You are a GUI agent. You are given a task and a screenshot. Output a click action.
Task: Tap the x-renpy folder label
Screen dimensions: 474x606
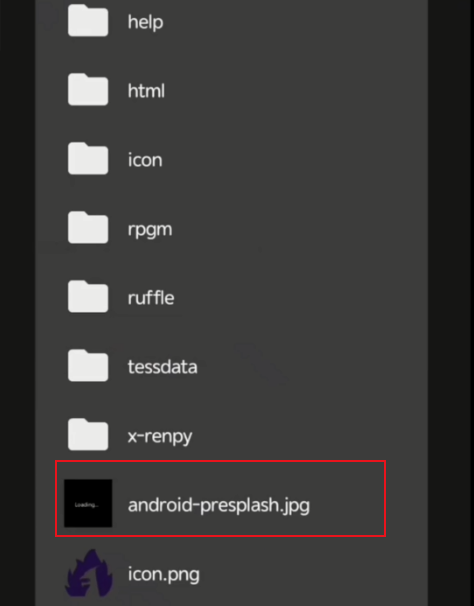click(160, 437)
